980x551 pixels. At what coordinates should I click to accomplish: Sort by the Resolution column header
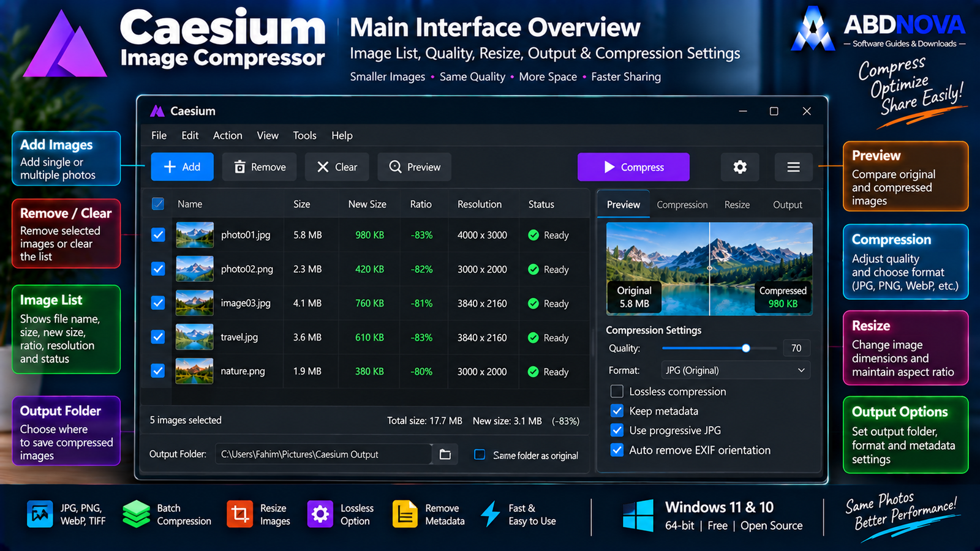tap(480, 204)
